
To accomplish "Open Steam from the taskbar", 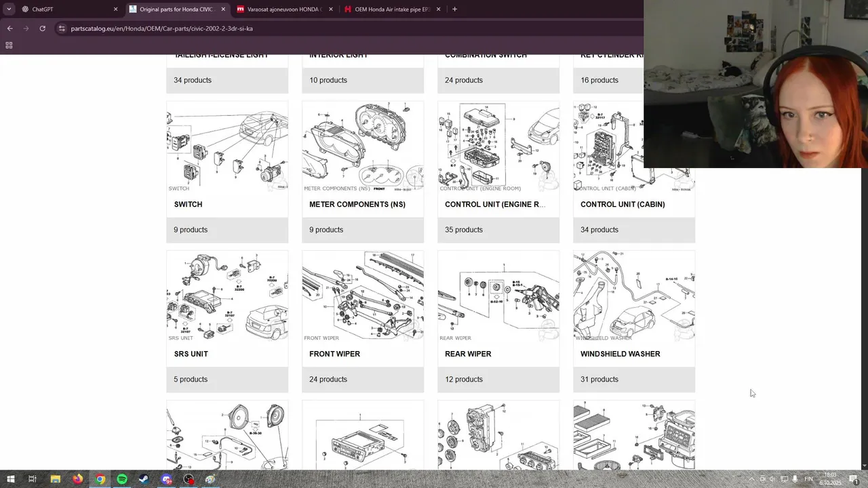I will point(144,479).
